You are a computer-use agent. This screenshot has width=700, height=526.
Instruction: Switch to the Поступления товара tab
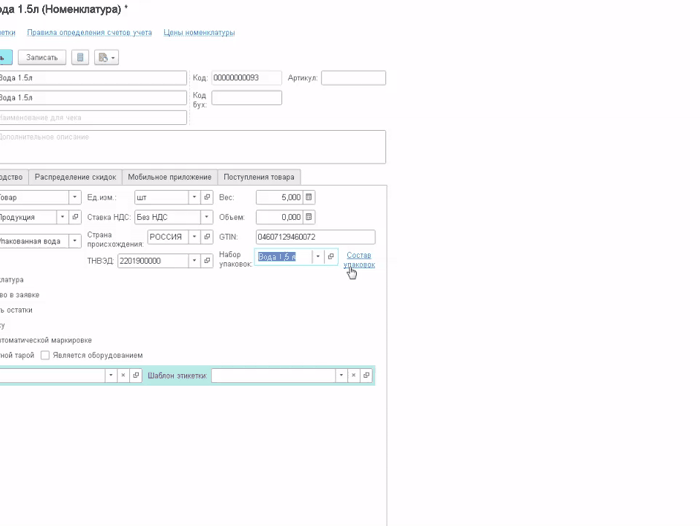259,177
